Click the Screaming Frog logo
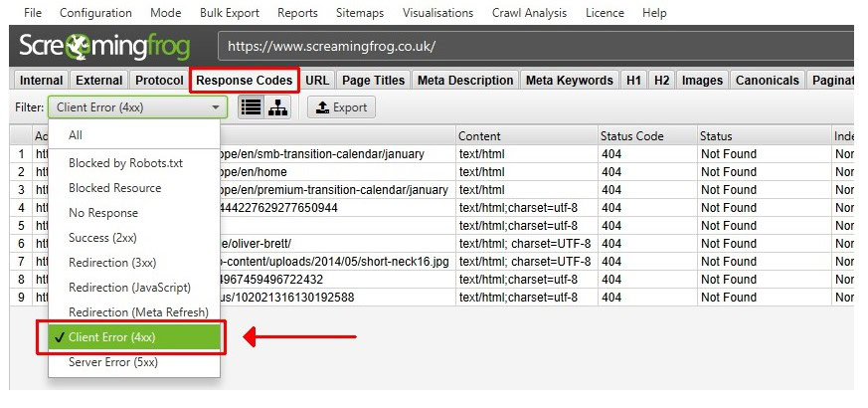 click(104, 46)
